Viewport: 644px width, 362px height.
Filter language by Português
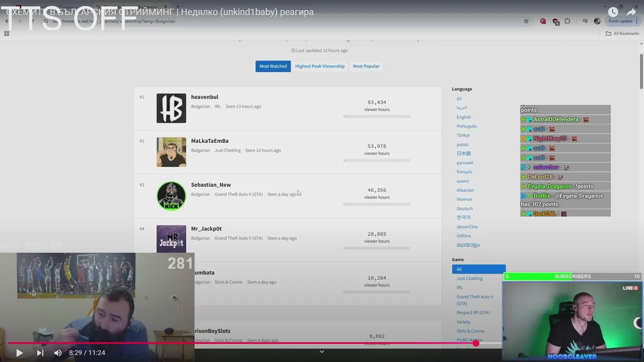pyautogui.click(x=467, y=126)
